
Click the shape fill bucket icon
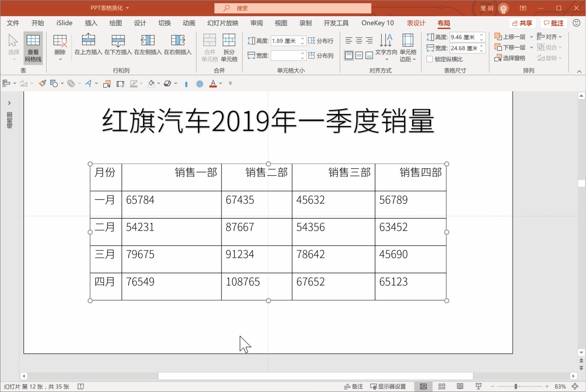[x=151, y=83]
